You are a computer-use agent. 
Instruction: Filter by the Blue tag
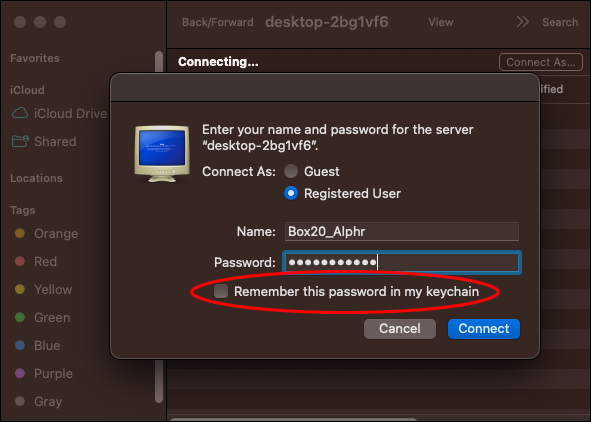click(37, 345)
